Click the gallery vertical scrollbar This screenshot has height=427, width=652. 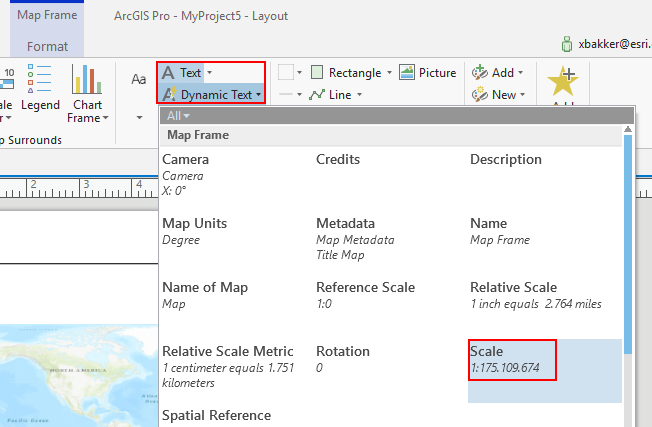coord(628,250)
